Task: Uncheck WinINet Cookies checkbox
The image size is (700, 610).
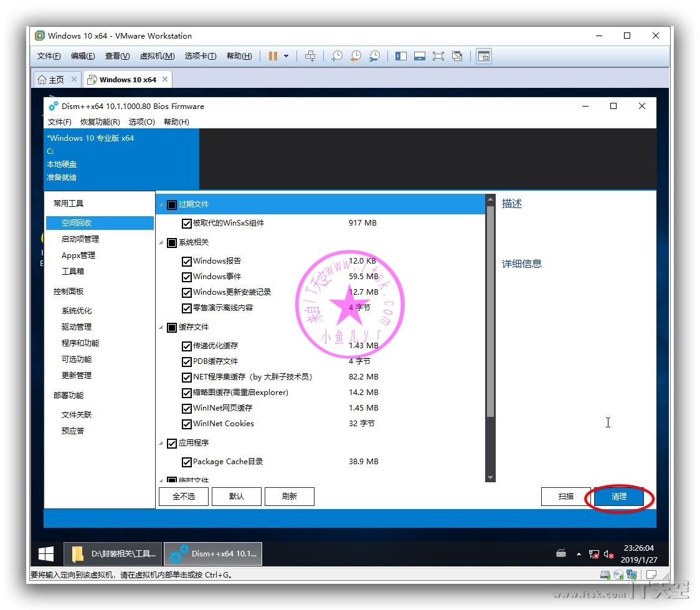Action: click(187, 424)
